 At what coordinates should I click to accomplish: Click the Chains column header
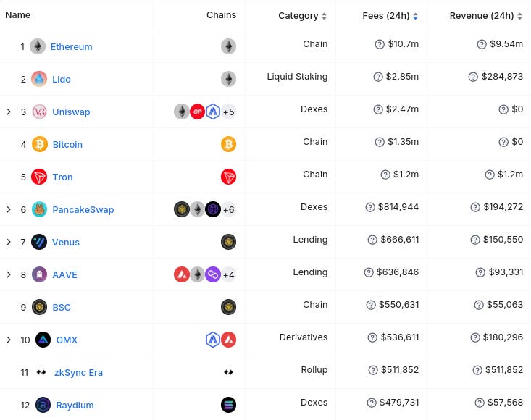tap(221, 15)
